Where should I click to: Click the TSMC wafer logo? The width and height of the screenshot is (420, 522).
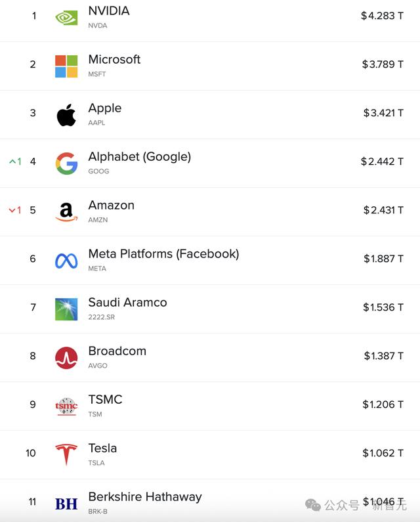point(66,406)
